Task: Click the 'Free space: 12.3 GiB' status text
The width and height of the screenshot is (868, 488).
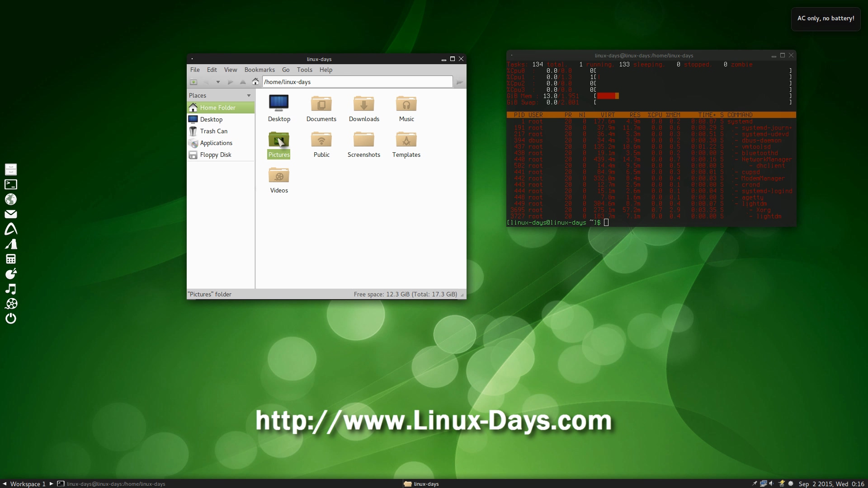Action: [405, 294]
